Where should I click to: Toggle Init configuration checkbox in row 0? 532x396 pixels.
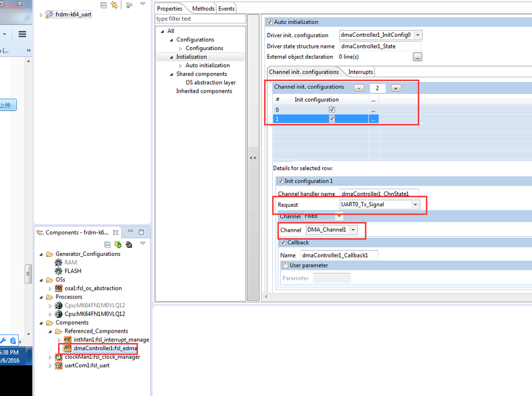[332, 109]
